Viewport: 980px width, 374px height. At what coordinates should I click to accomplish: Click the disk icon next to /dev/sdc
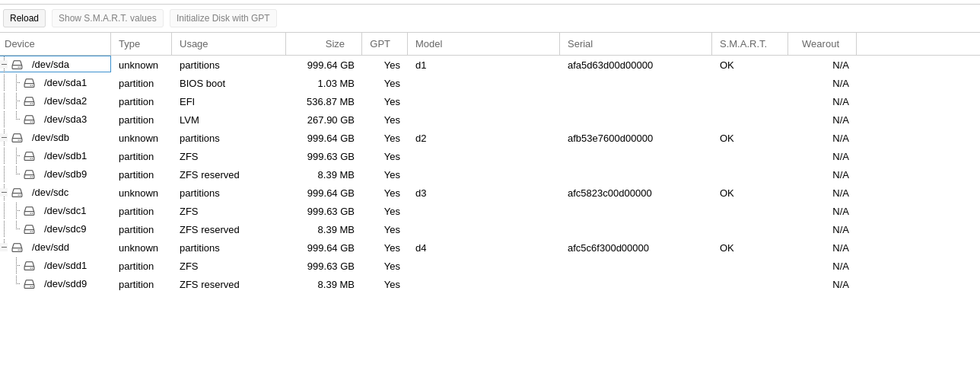pos(17,193)
